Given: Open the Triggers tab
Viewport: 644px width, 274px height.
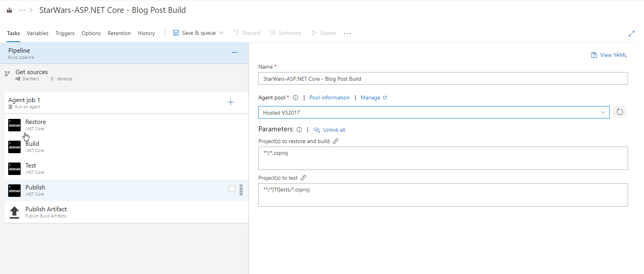Looking at the screenshot, I should click(x=65, y=33).
